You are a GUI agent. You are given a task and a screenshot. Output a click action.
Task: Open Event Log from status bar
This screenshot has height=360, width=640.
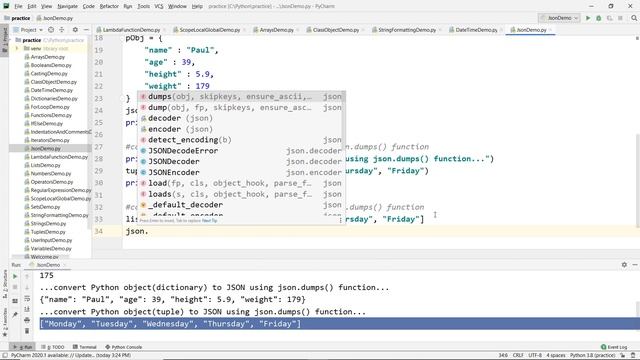(613, 347)
